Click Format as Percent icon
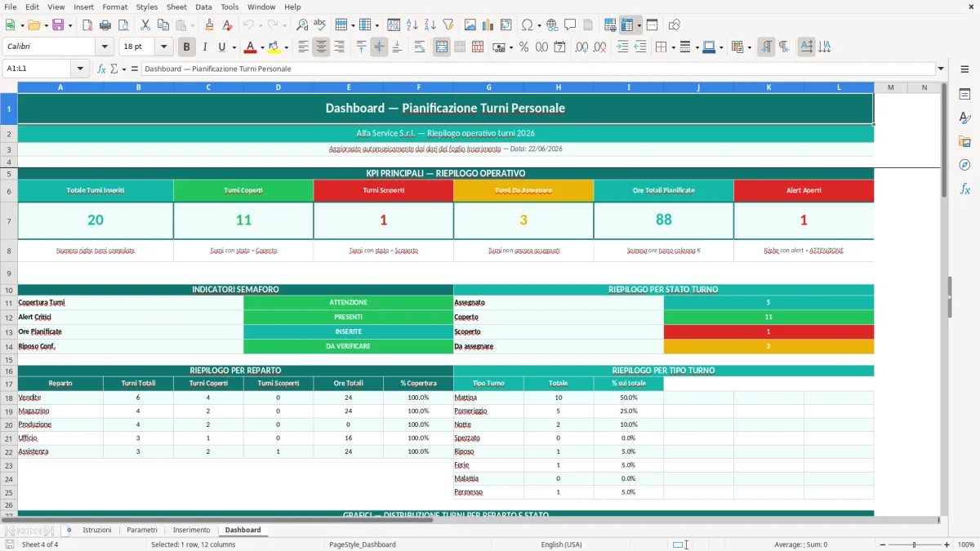 (524, 47)
